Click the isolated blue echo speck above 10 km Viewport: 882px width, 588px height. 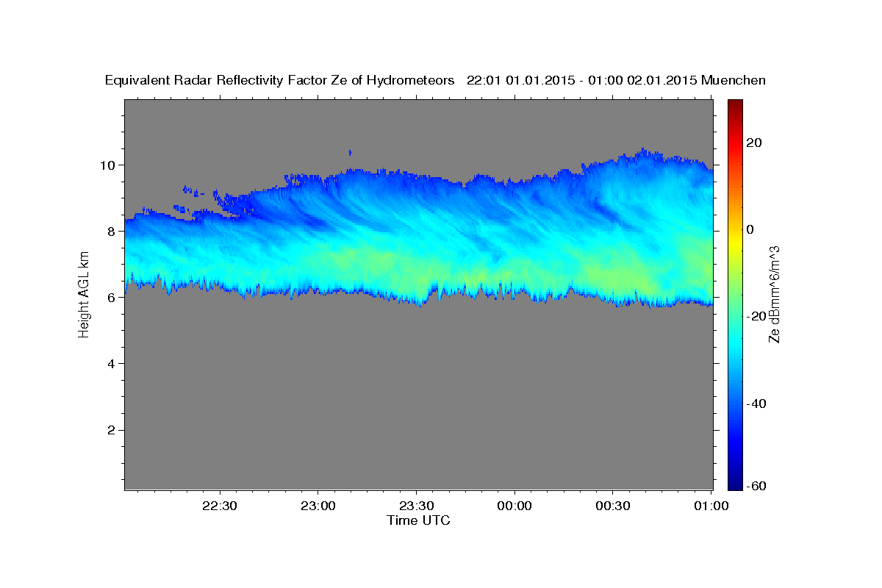click(350, 153)
